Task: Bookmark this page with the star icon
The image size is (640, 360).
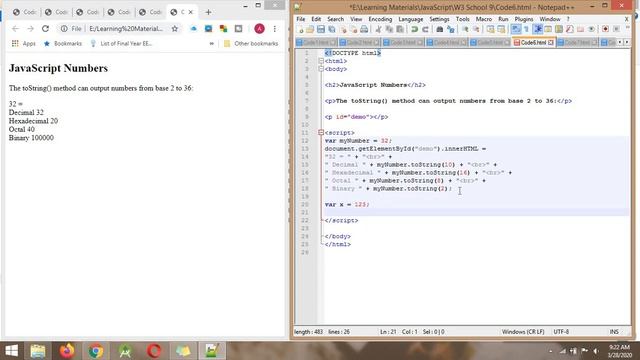Action: [175, 29]
